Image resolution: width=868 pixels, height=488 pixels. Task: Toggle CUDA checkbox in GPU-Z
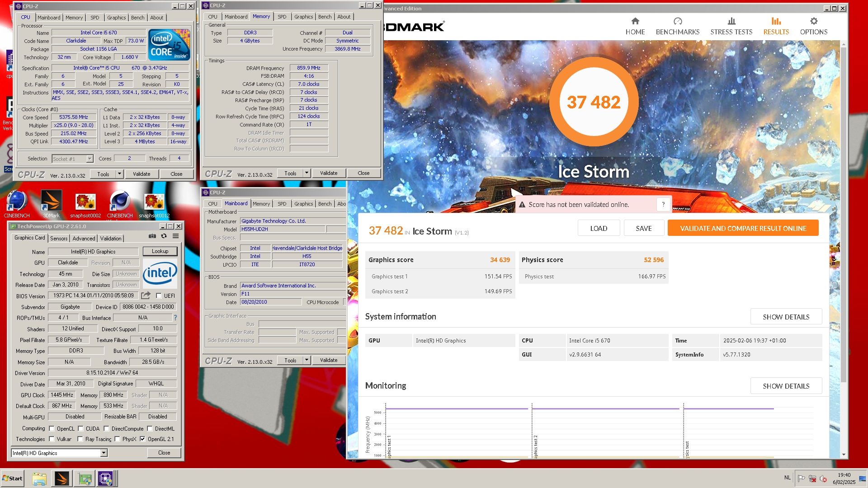pyautogui.click(x=80, y=428)
